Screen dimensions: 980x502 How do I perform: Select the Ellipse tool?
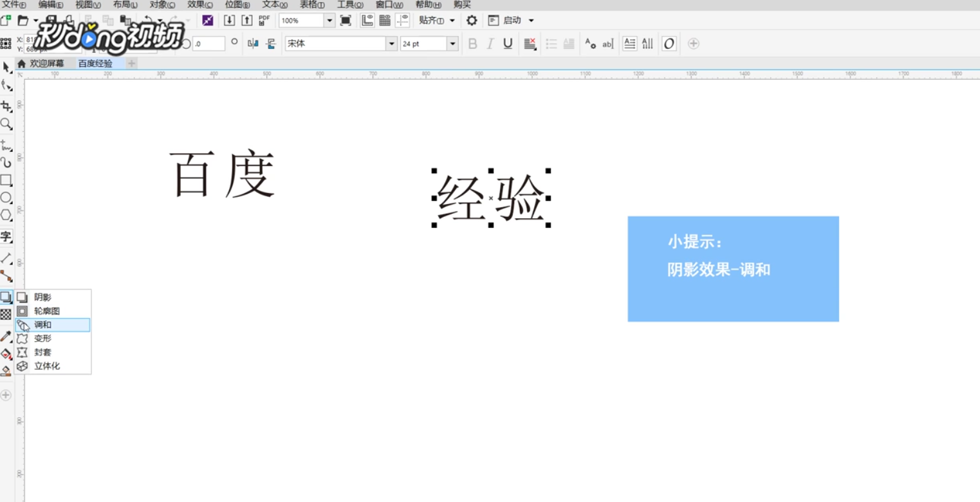click(x=6, y=198)
